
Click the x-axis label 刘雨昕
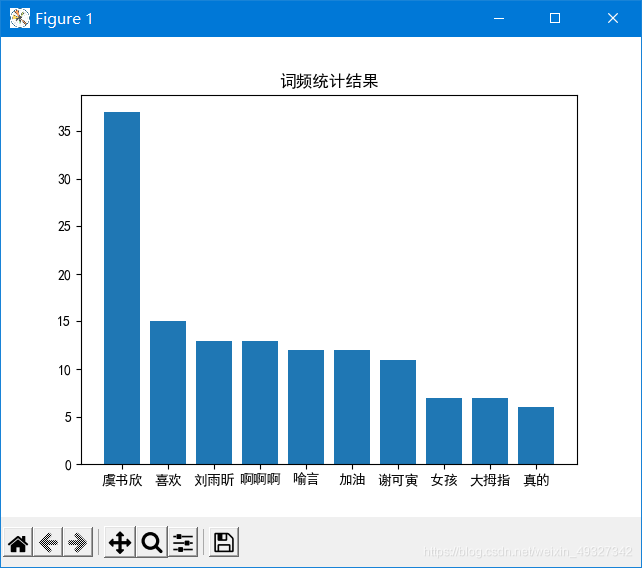214,480
